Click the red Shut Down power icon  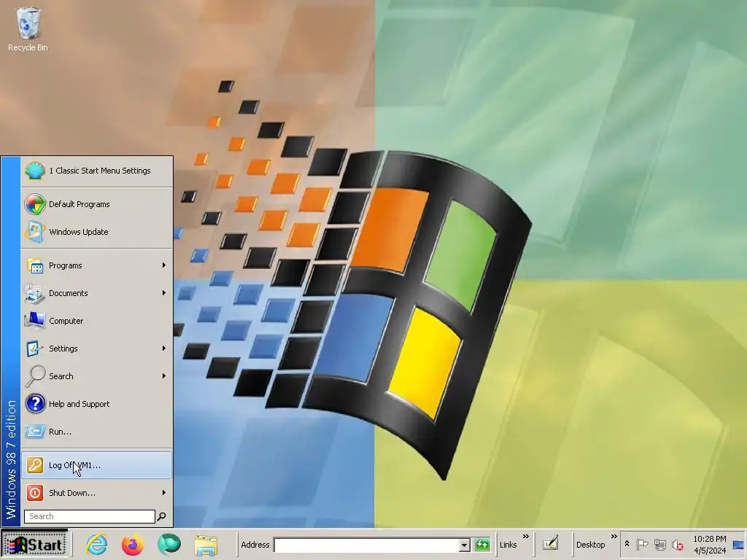coord(35,493)
